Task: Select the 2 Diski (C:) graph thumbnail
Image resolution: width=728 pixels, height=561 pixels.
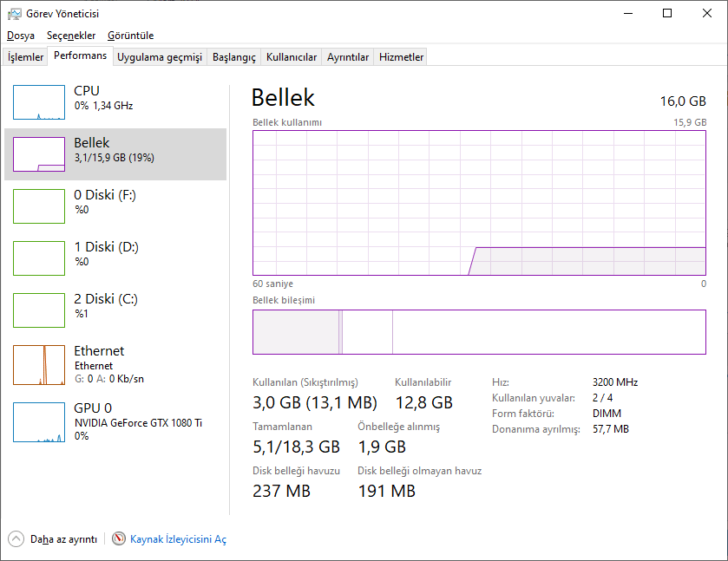Action: (39, 310)
